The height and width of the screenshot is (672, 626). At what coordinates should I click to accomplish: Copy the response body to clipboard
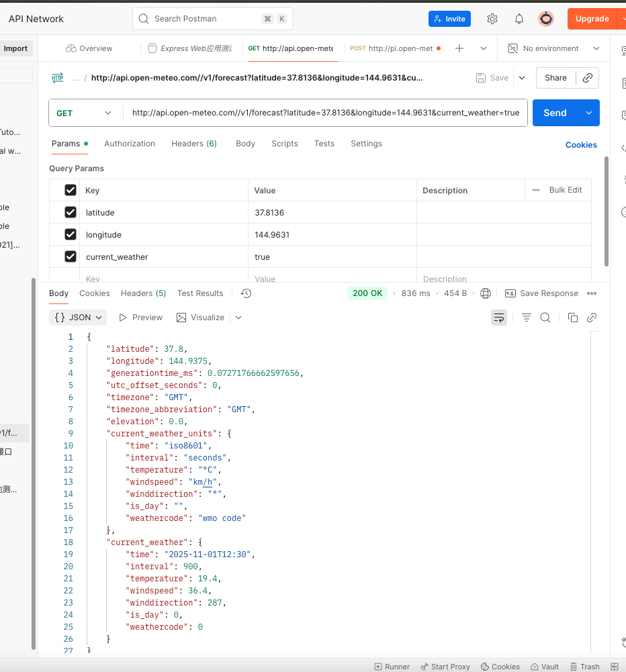click(573, 318)
